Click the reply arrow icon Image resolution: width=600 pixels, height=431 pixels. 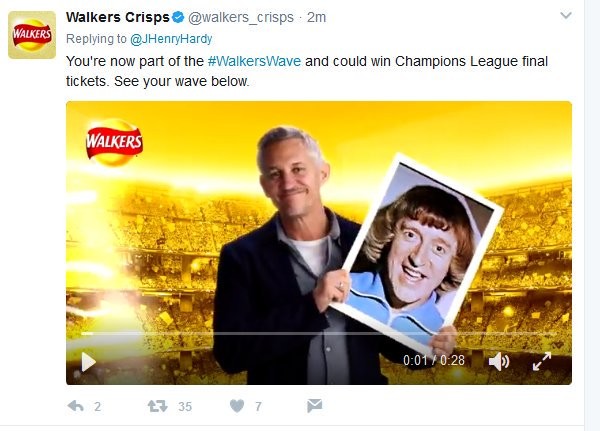click(x=75, y=406)
